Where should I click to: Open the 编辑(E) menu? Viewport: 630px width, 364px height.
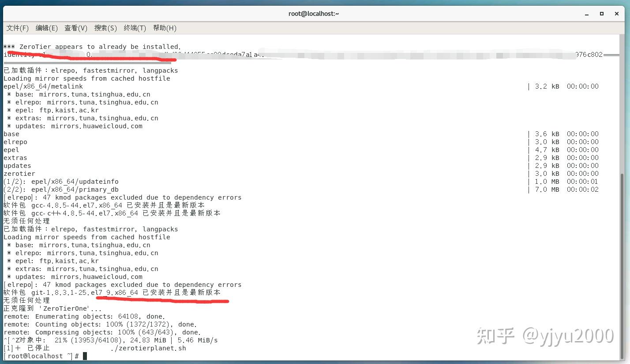click(x=47, y=28)
